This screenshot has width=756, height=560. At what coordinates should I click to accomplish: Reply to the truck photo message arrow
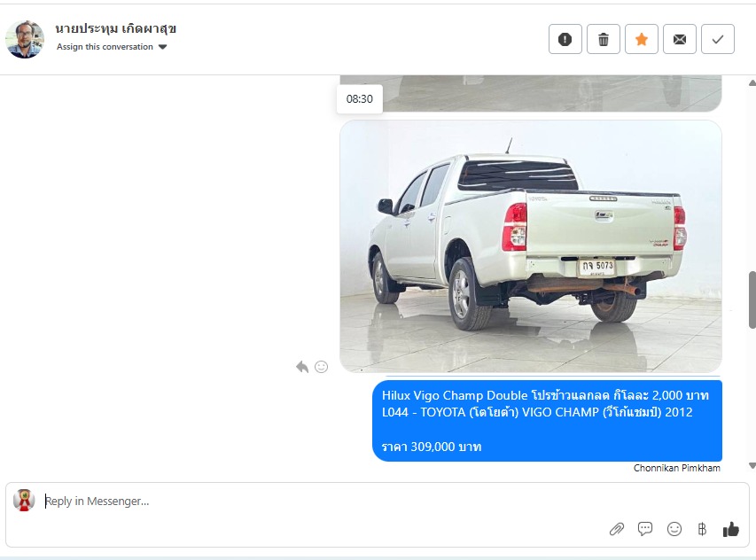(x=302, y=367)
